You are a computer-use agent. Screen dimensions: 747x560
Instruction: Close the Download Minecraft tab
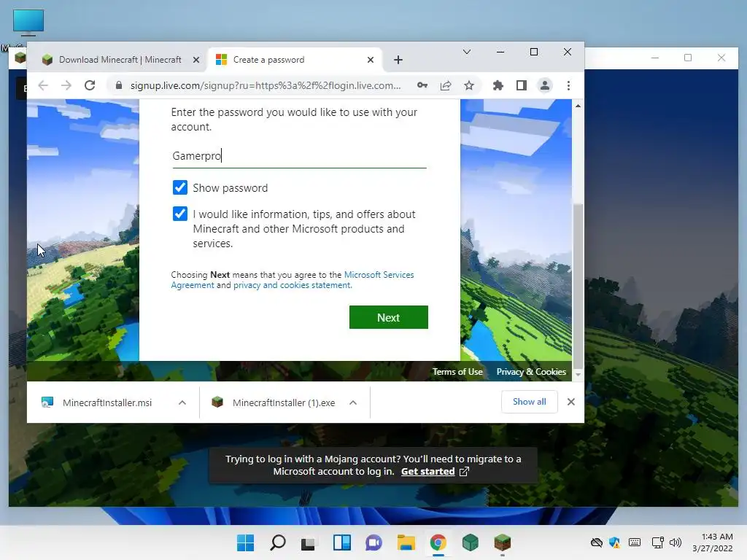(196, 60)
